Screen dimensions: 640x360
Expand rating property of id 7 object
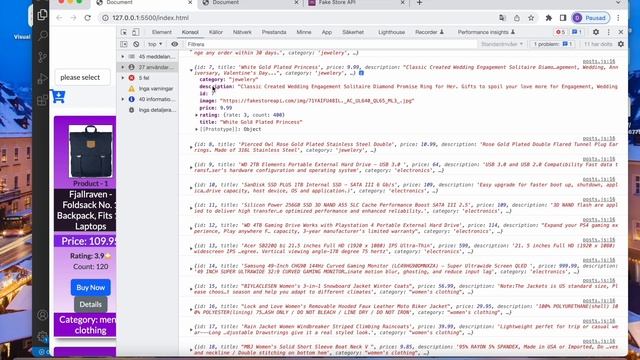(x=197, y=115)
